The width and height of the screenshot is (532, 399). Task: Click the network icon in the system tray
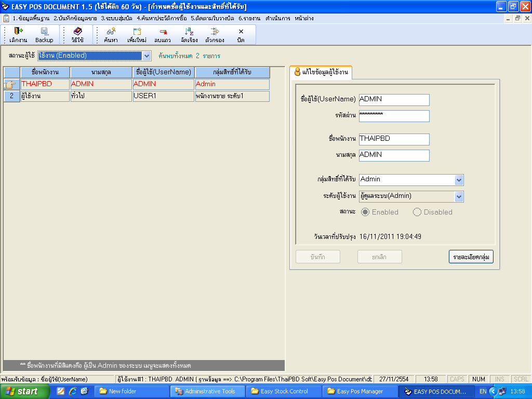(502, 391)
